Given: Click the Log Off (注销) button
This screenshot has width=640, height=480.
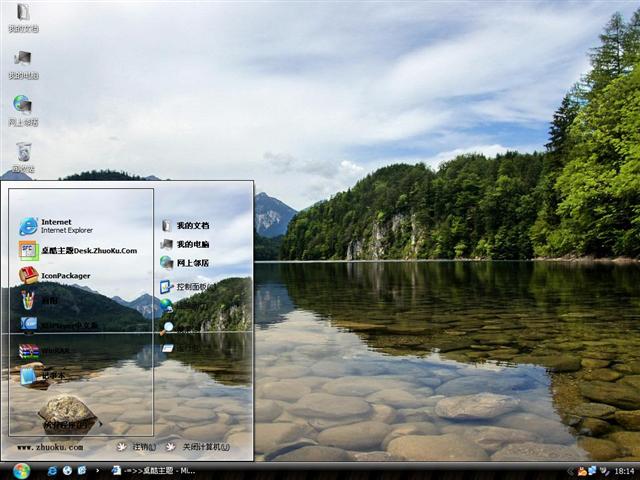Looking at the screenshot, I should point(137,447).
